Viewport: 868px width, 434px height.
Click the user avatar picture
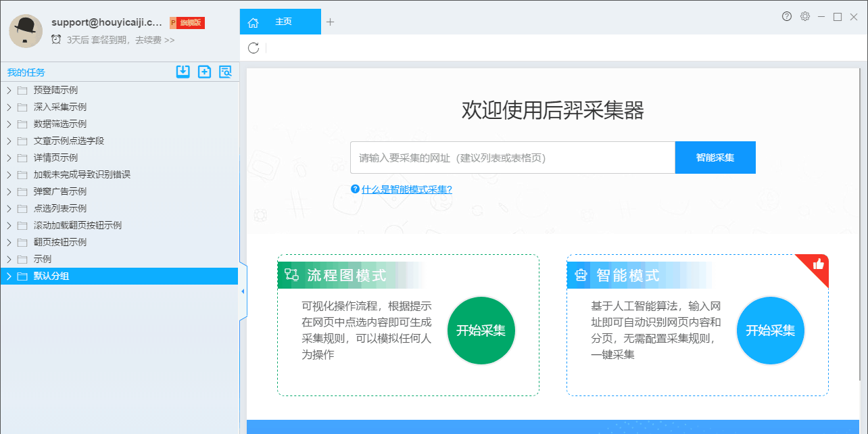tap(26, 31)
